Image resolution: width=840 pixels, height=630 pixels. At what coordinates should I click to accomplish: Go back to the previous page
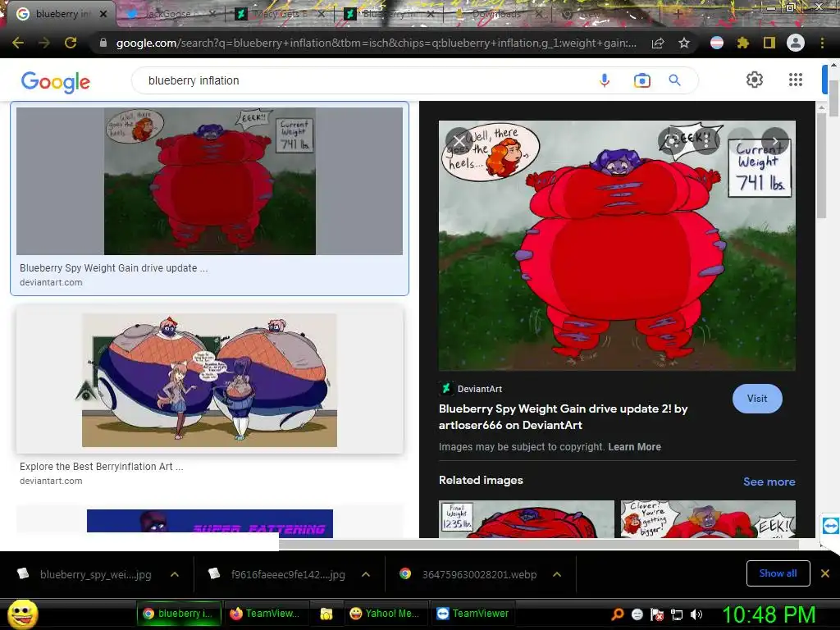coord(18,43)
